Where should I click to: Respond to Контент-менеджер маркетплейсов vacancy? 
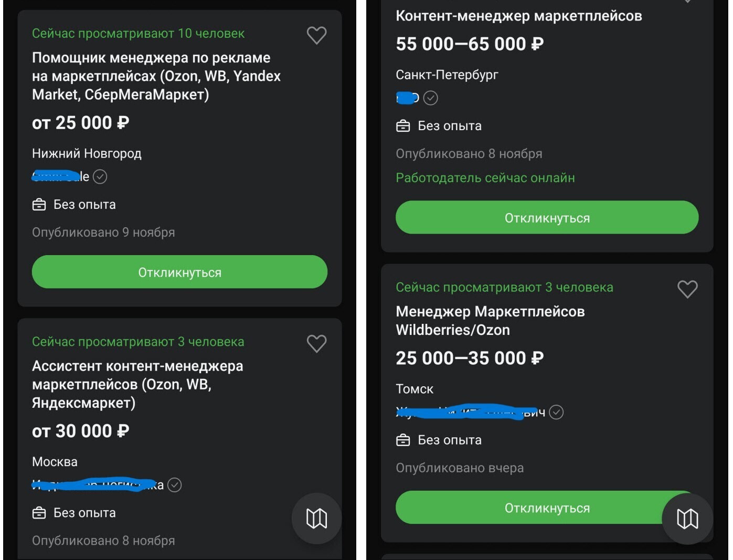point(547,217)
